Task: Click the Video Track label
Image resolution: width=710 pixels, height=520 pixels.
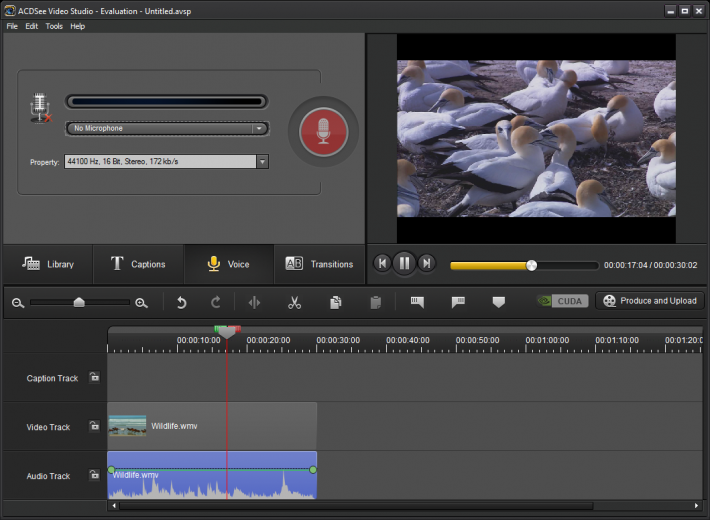Action: (x=48, y=427)
